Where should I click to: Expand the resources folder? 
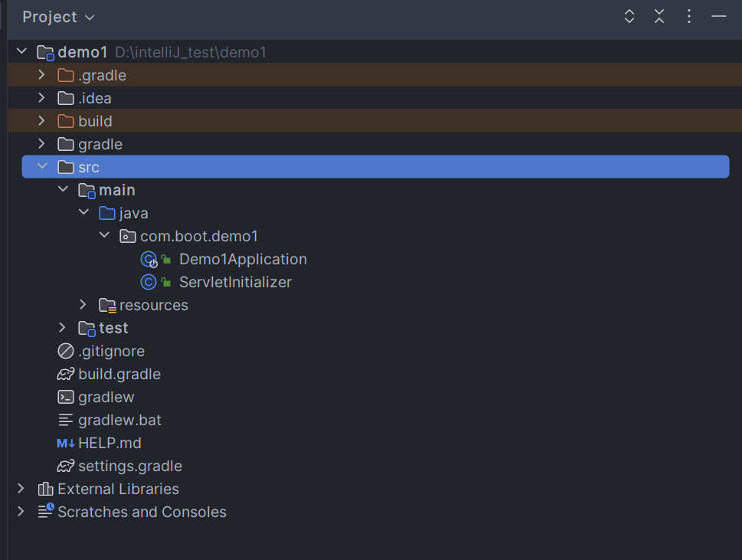tap(83, 304)
